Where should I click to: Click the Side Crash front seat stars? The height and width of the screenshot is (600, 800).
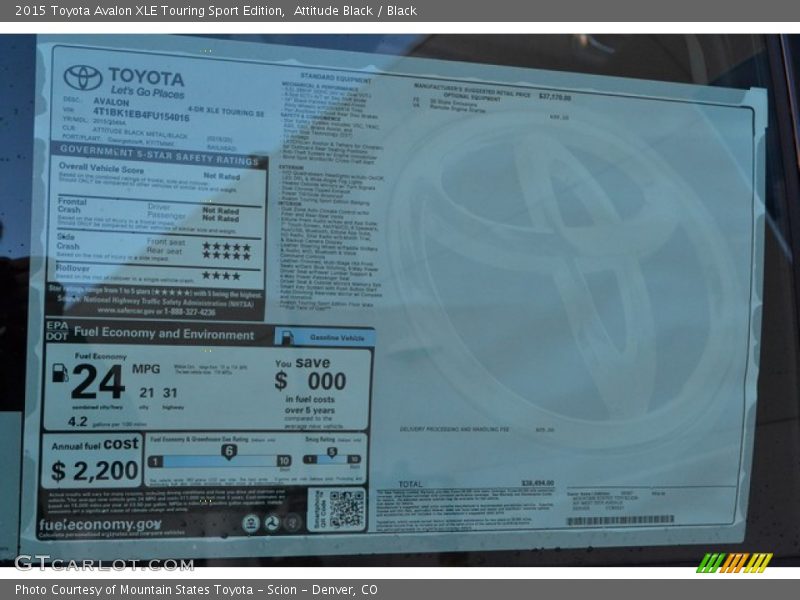226,247
